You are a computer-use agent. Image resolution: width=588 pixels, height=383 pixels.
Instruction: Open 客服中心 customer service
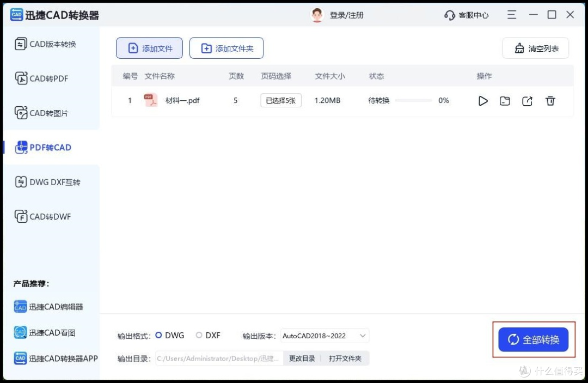(x=467, y=15)
